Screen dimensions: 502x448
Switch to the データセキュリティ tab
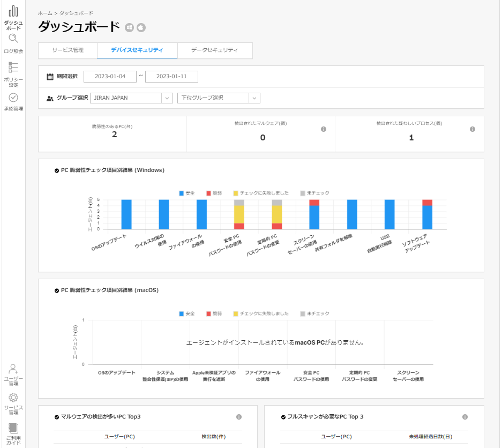[215, 50]
